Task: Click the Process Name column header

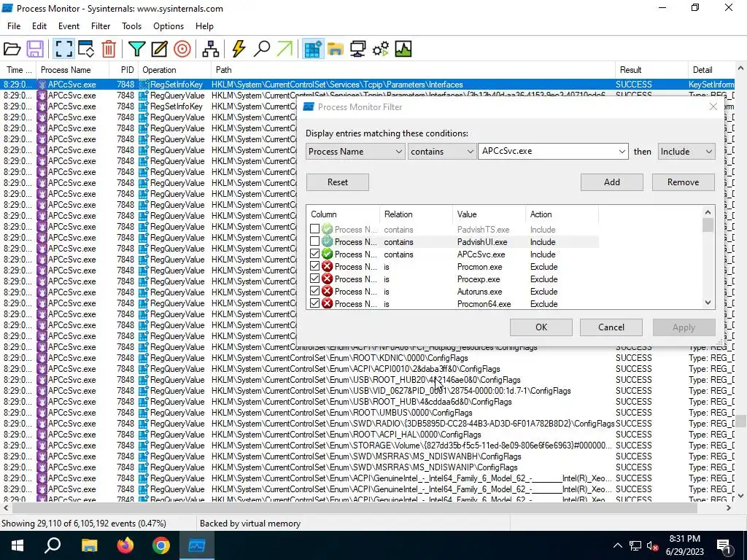Action: point(72,70)
